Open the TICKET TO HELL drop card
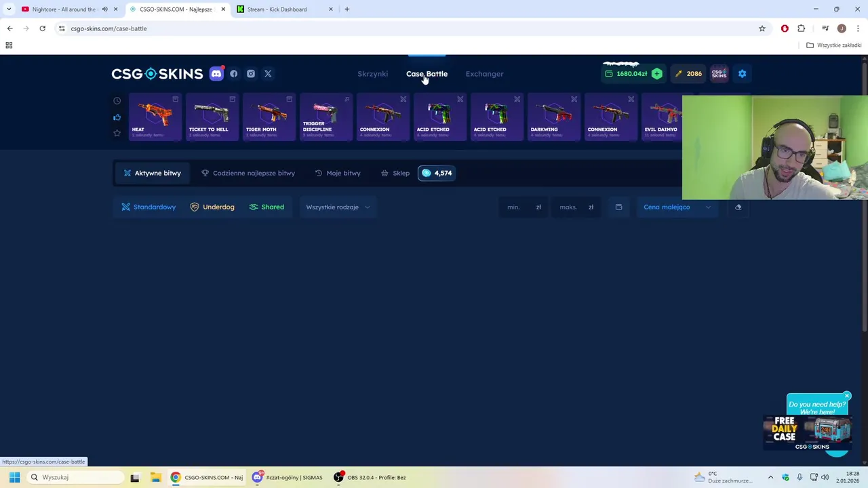The width and height of the screenshot is (868, 488). click(x=212, y=117)
